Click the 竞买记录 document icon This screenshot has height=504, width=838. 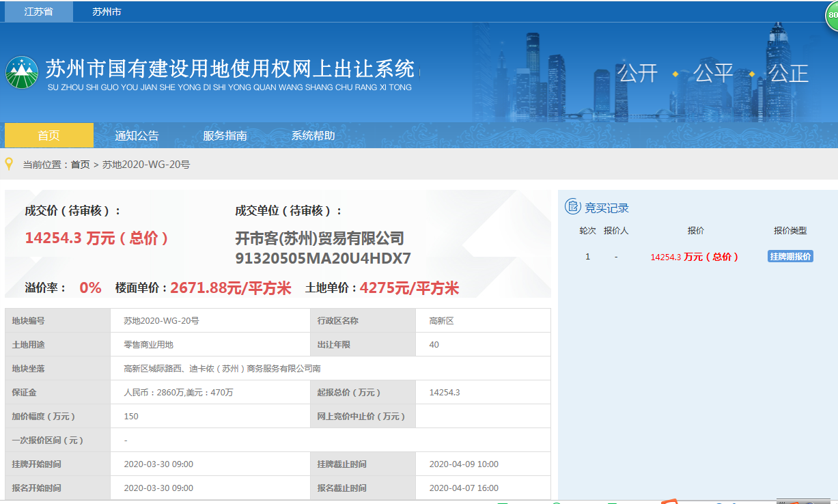(x=572, y=207)
